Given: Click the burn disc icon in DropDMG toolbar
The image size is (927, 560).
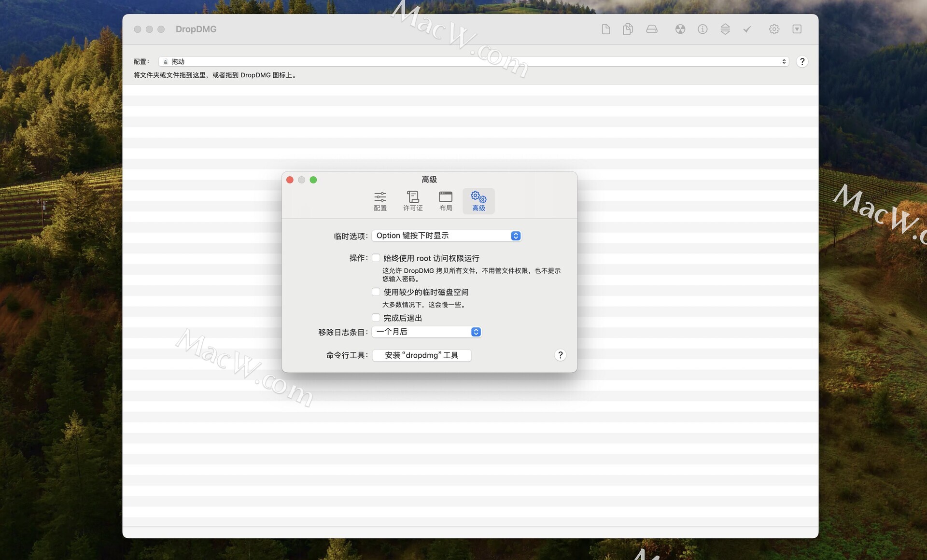Looking at the screenshot, I should (x=680, y=29).
